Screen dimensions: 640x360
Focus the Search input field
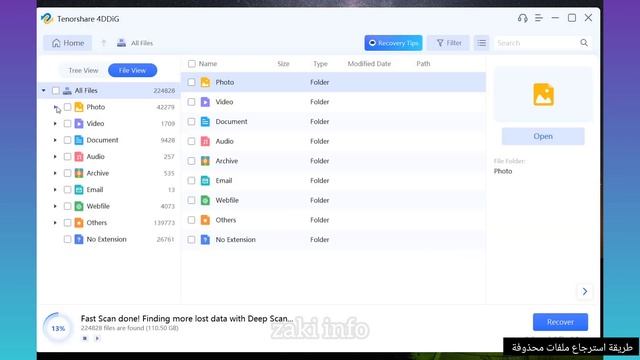tap(536, 43)
